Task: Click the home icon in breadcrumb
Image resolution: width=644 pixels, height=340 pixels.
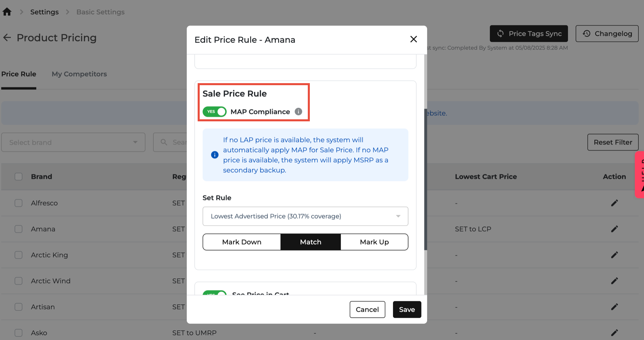Action: 7,12
